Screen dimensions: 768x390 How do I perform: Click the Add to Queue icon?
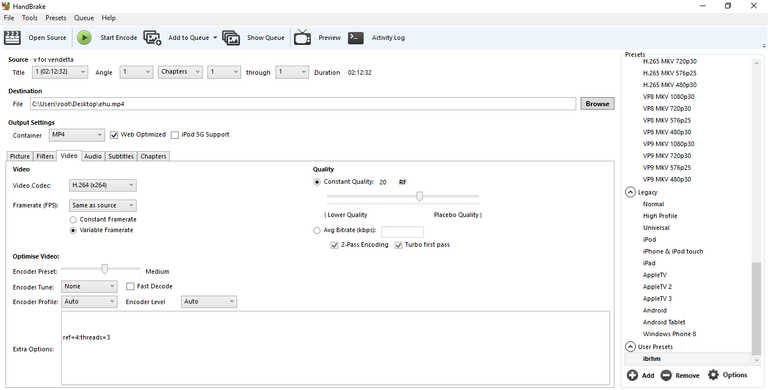coord(152,38)
